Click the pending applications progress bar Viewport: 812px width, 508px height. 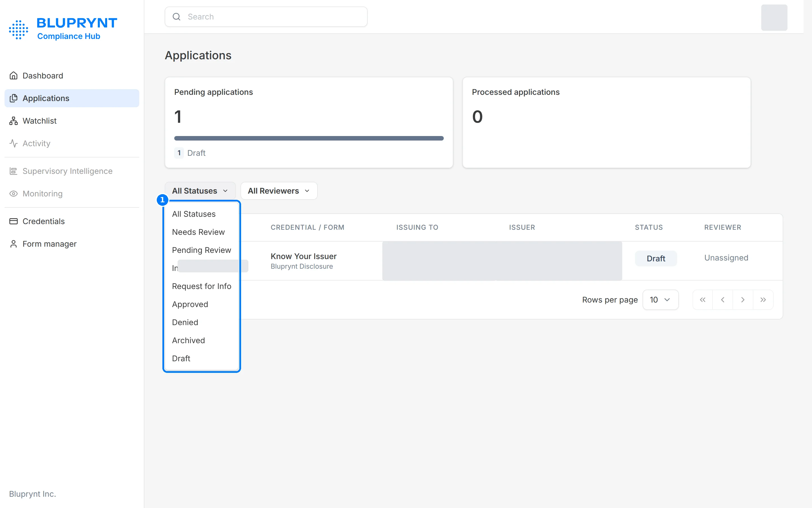click(x=309, y=138)
